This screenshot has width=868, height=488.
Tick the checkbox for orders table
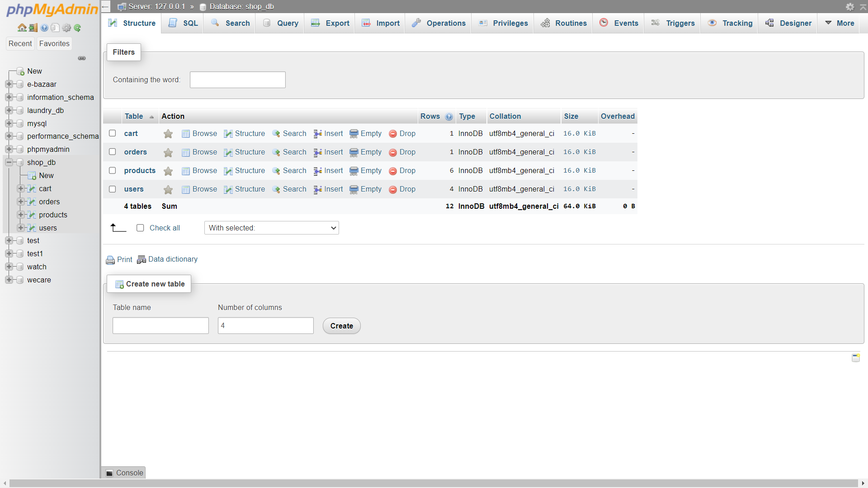pos(113,152)
